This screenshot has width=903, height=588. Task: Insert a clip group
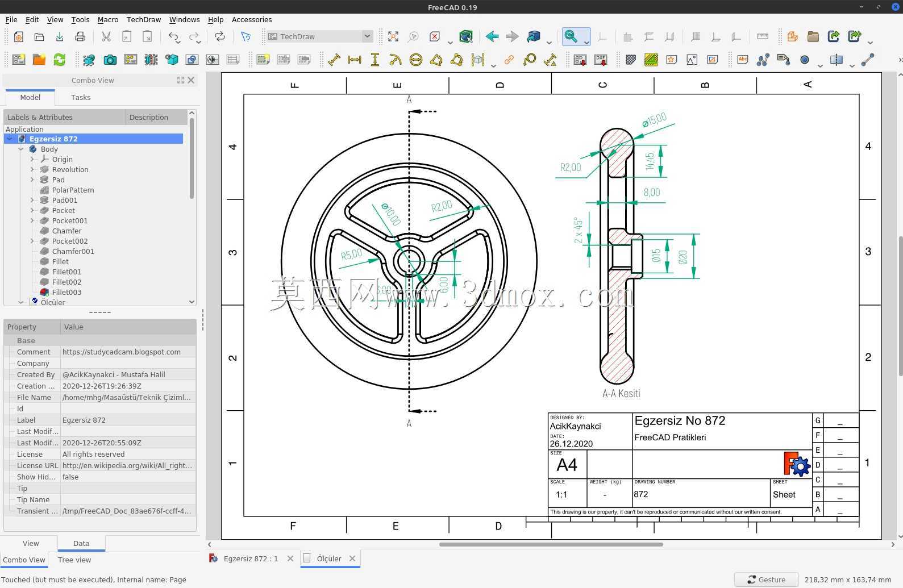pos(263,60)
